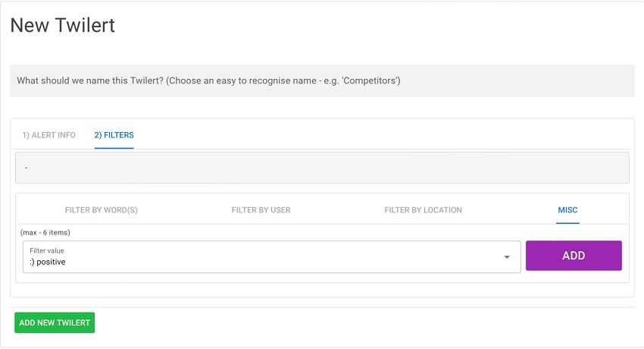Screen dimensions: 644x349
Task: Open the FILTER BY WORD(S) tab
Action: [x=102, y=210]
